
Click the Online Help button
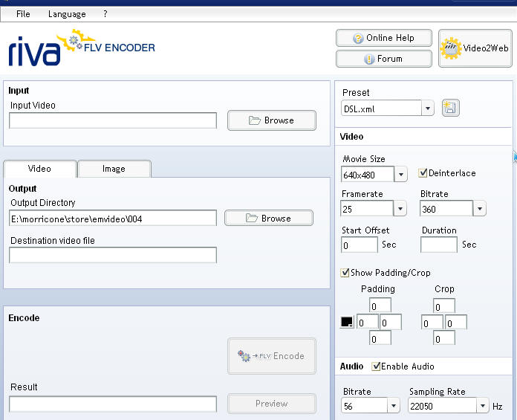click(384, 38)
